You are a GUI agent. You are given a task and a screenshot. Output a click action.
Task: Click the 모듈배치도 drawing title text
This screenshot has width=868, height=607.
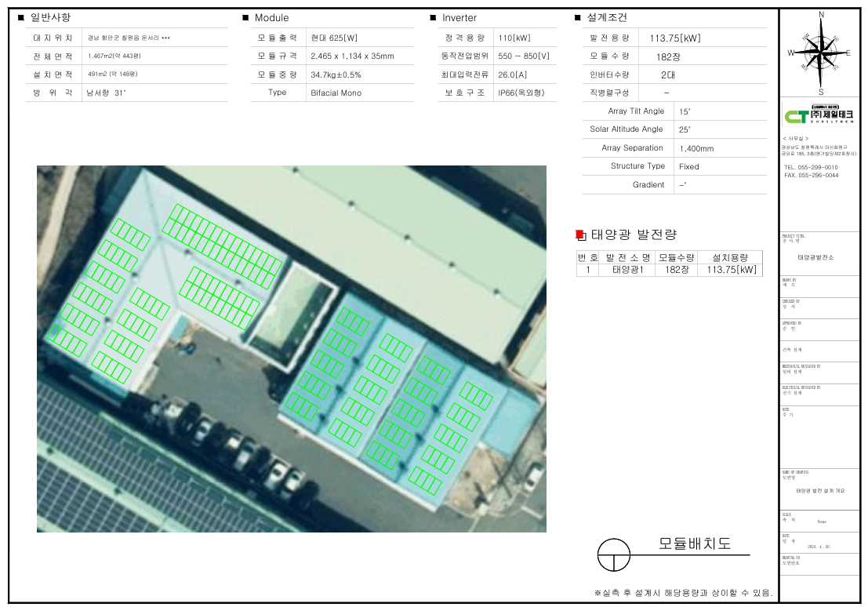coord(694,543)
